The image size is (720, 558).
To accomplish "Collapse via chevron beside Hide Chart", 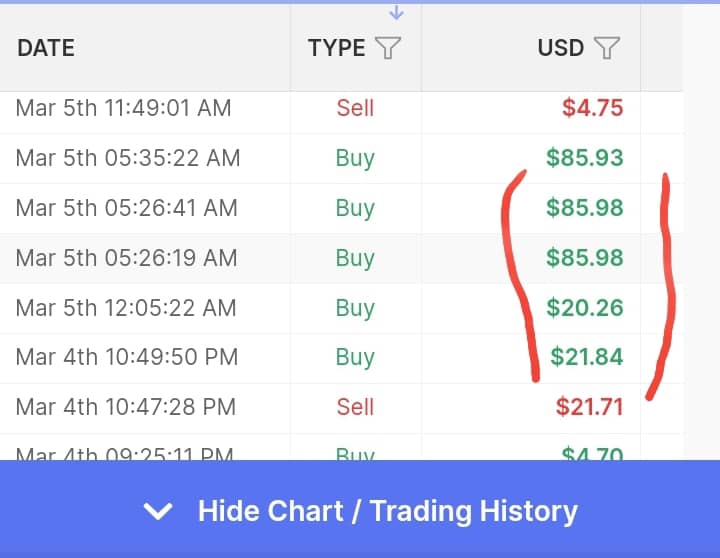I will click(158, 511).
